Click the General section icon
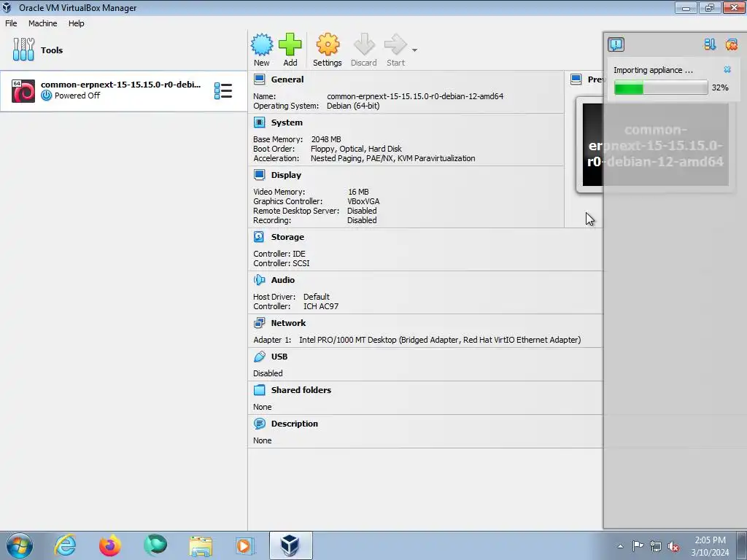The image size is (747, 560). [x=260, y=79]
